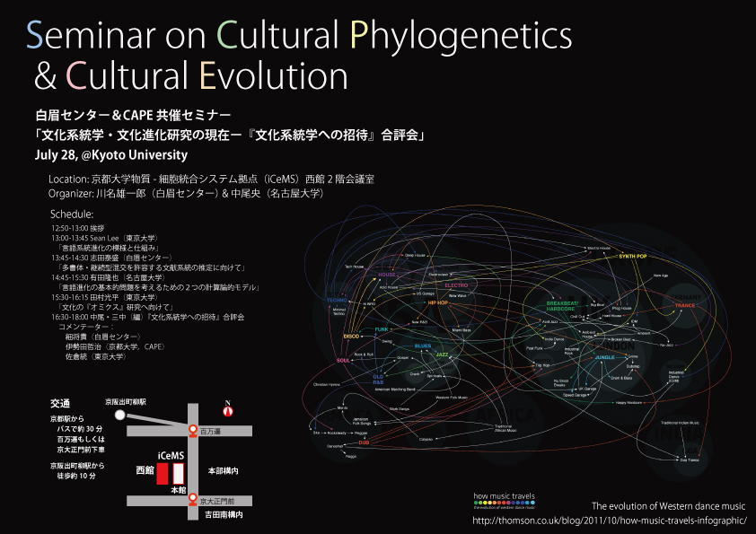
Task: Click the 'ELECTRO' genre node
Action: click(456, 285)
